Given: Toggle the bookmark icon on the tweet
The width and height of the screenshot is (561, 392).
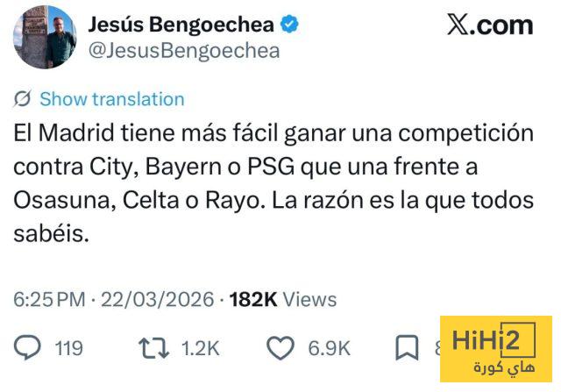Looking at the screenshot, I should (x=407, y=348).
